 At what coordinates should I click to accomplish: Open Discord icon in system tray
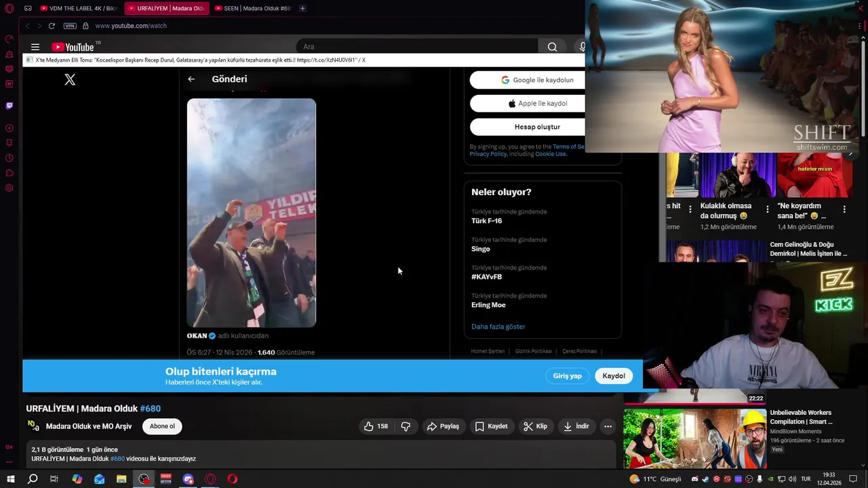(x=694, y=479)
